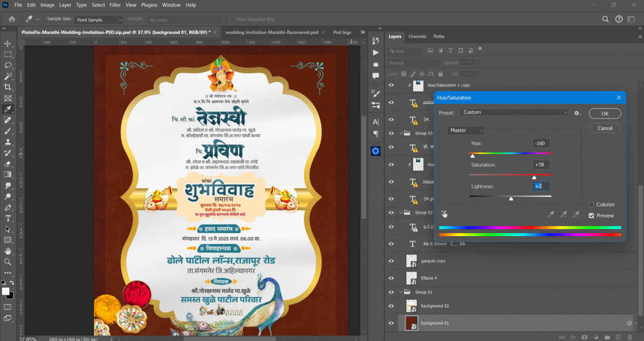Open the Filter menu
Viewport: 644px width, 341px height.
pos(115,5)
